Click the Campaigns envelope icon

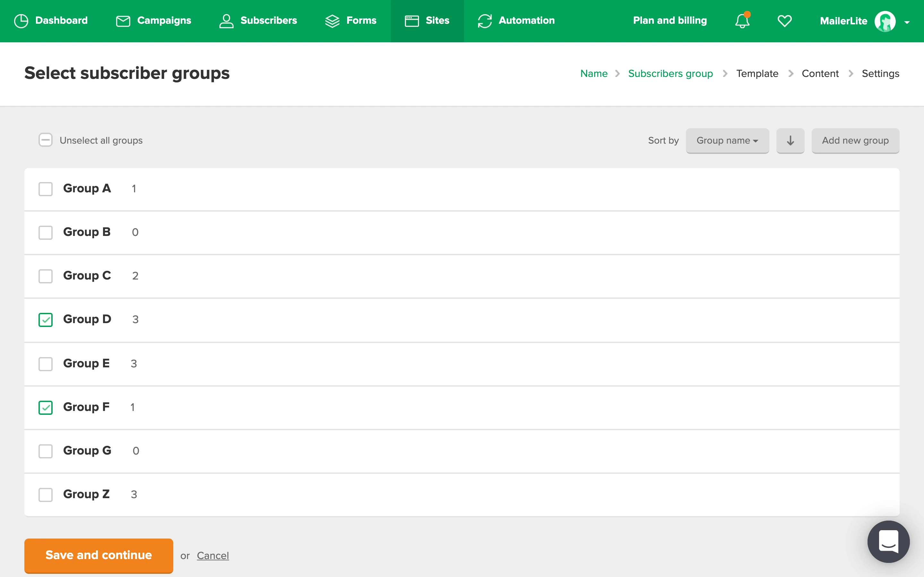point(123,21)
